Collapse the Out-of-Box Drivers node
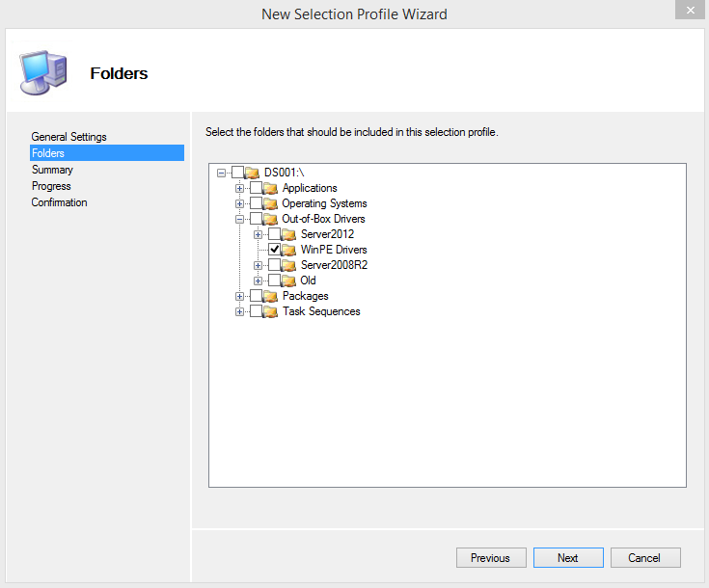This screenshot has width=709, height=588. pyautogui.click(x=239, y=219)
